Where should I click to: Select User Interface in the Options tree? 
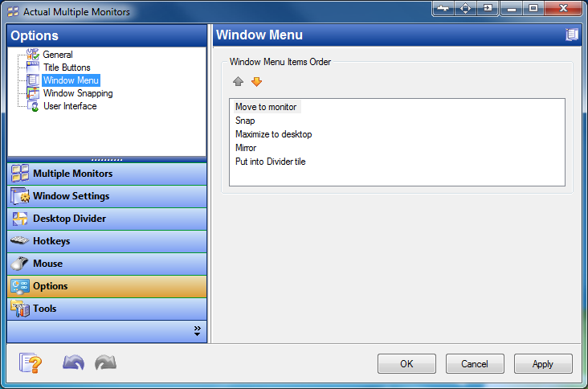tap(70, 106)
